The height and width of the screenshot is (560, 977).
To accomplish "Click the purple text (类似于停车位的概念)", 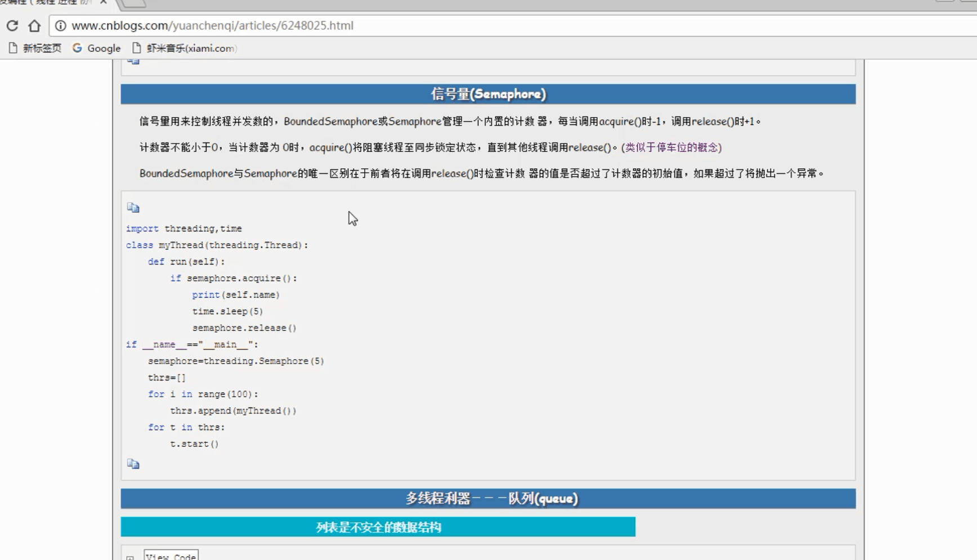I will pyautogui.click(x=671, y=147).
